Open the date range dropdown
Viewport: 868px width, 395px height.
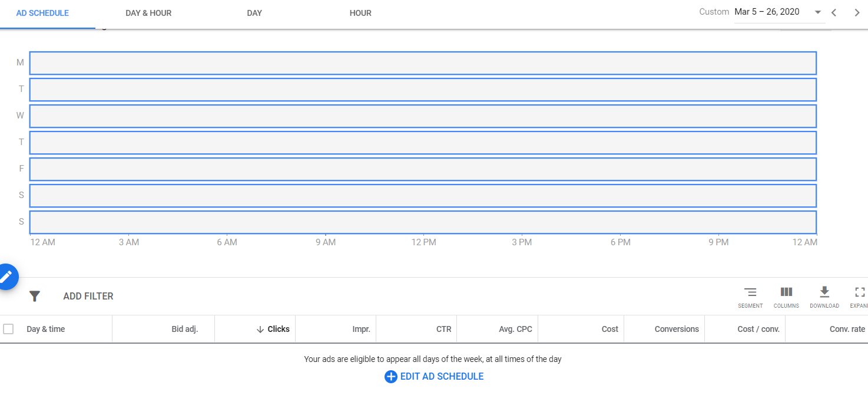click(817, 12)
